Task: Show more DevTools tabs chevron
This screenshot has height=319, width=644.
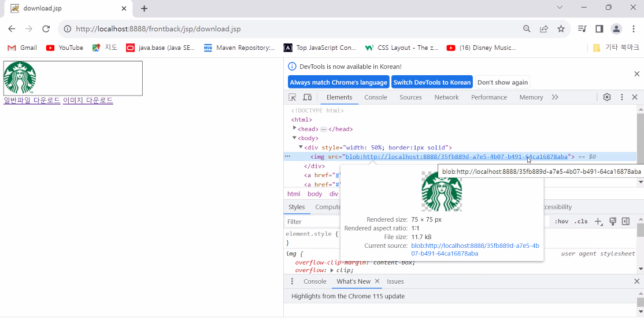Action: pyautogui.click(x=555, y=97)
